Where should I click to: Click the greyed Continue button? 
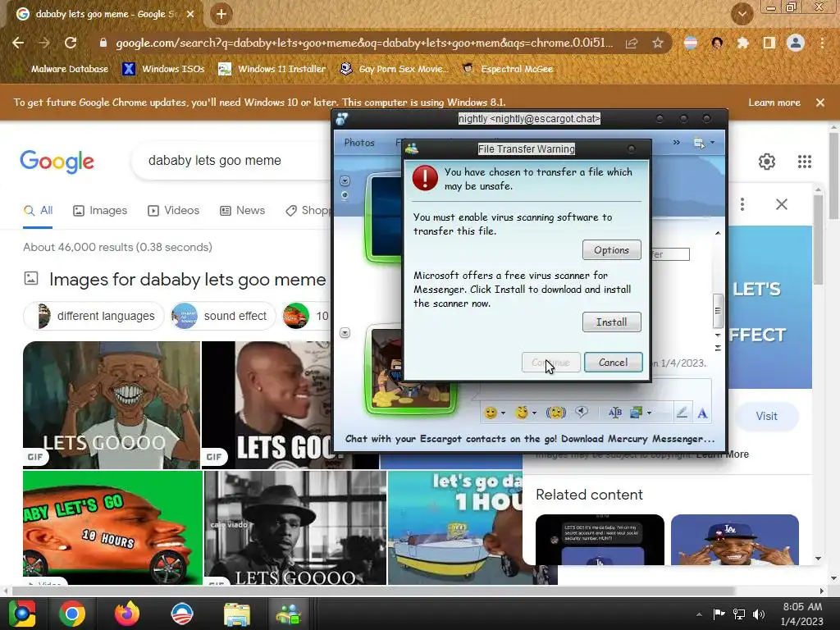pyautogui.click(x=550, y=363)
